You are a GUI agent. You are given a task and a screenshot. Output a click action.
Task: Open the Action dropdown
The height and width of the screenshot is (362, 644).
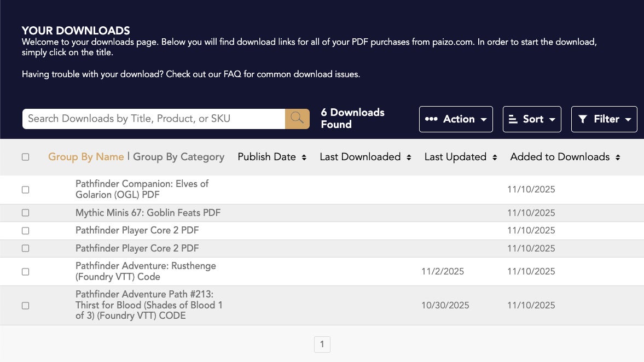456,119
